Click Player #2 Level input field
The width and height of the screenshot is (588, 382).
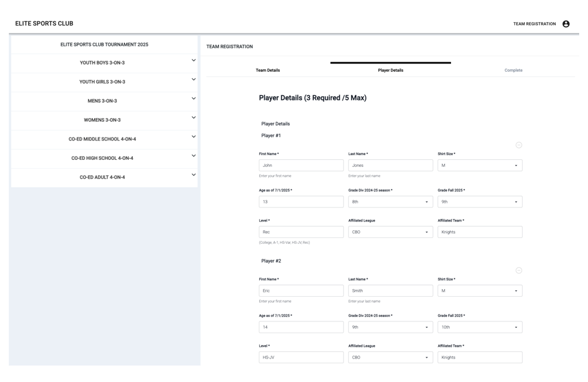pos(301,357)
